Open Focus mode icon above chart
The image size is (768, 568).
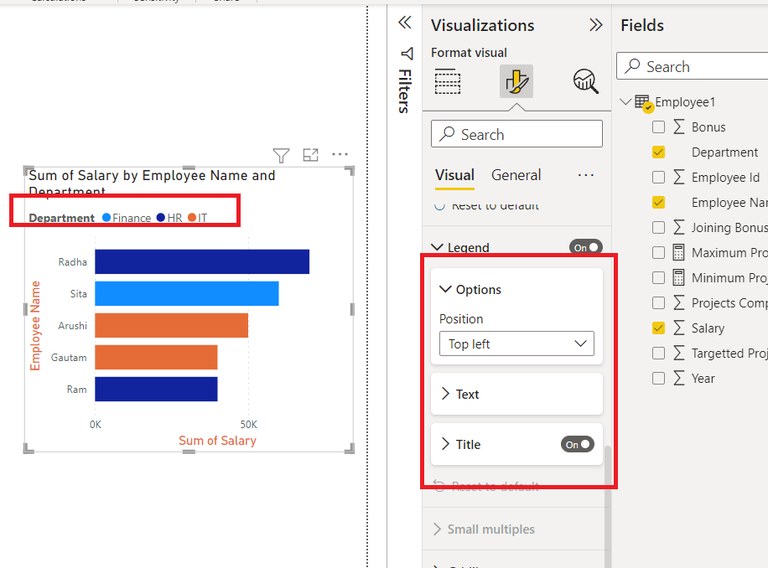point(311,155)
